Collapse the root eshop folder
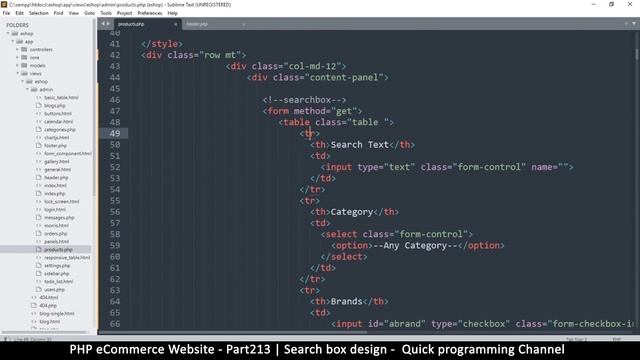Screen dimensions: 640x360 8,33
